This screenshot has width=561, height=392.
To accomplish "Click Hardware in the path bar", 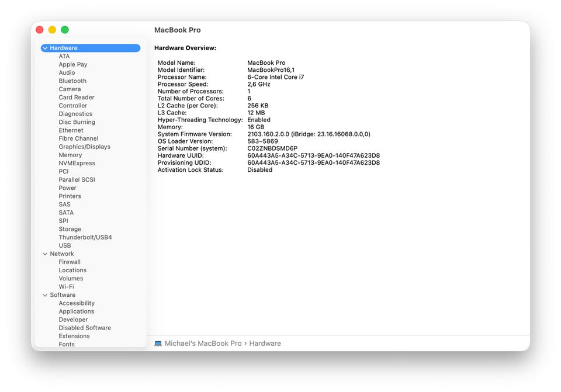I will 265,344.
